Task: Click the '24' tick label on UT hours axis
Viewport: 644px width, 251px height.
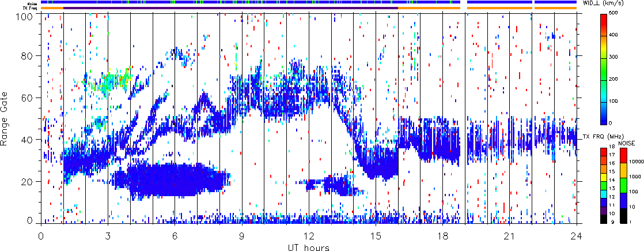Action: (577, 236)
